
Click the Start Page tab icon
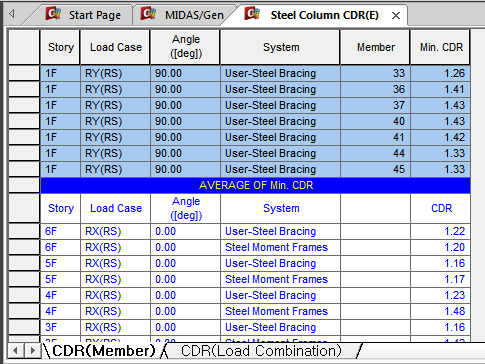tap(54, 14)
